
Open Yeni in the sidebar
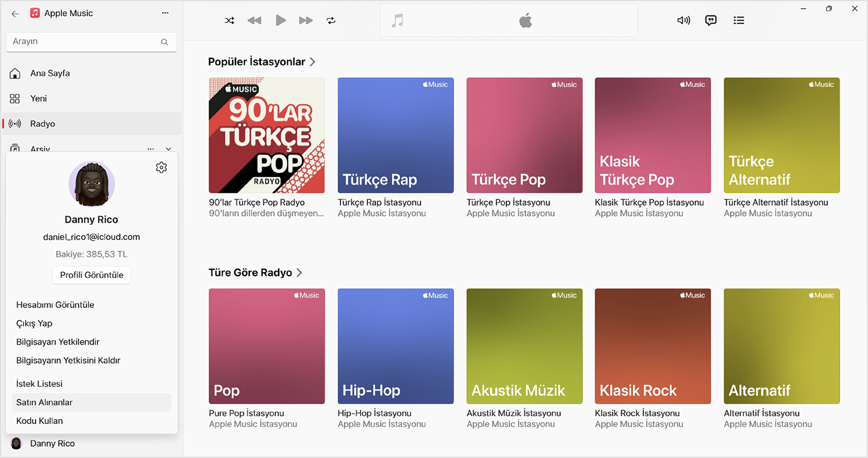tap(92, 98)
